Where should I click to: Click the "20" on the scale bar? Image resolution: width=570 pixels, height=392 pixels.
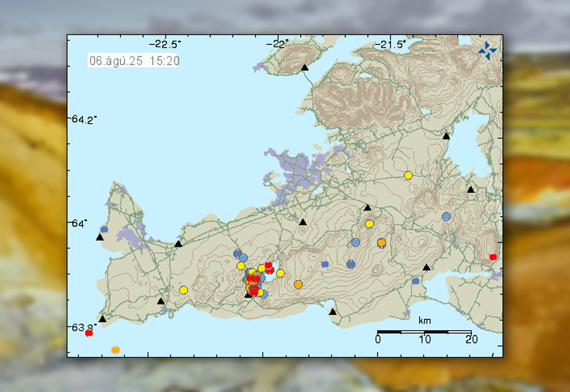tap(471, 339)
